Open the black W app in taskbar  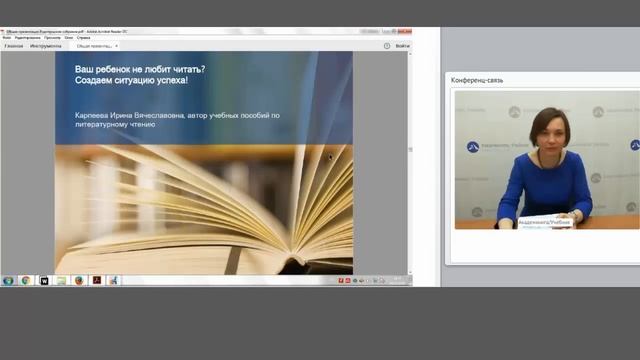(x=44, y=280)
